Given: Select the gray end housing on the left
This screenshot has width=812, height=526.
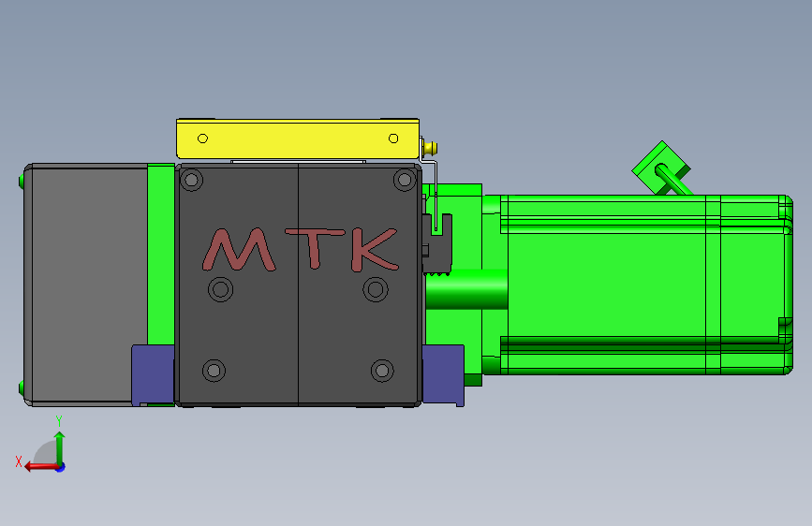Looking at the screenshot, I should [x=85, y=285].
